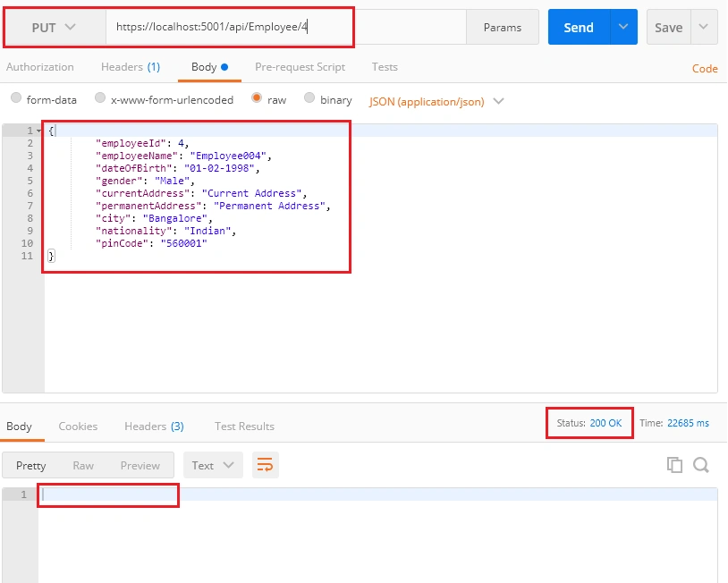The height and width of the screenshot is (583, 728).
Task: Select the form-data radio button
Action: click(x=16, y=97)
